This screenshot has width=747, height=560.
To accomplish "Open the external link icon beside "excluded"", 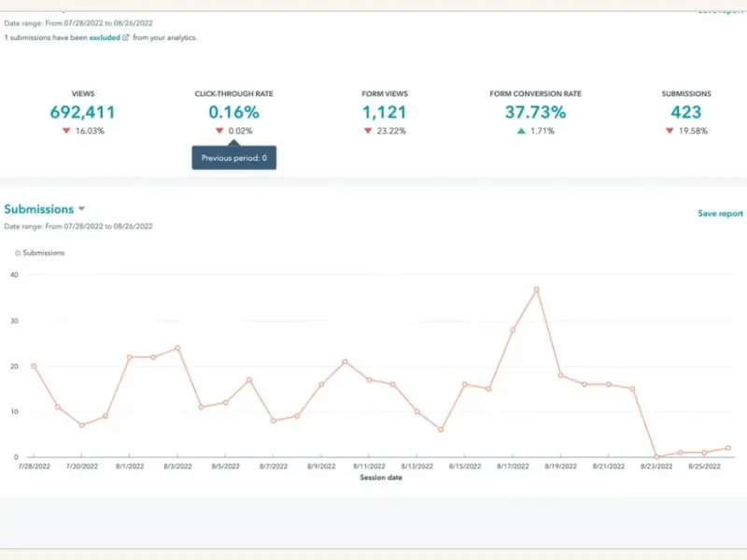I will [x=126, y=37].
